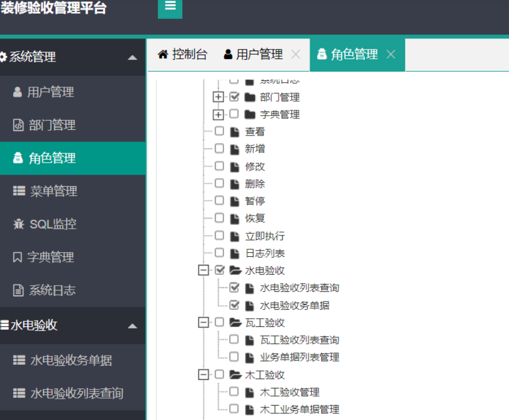The width and height of the screenshot is (509, 420).
Task: Select the 恢复 tree item label
Action: click(255, 218)
